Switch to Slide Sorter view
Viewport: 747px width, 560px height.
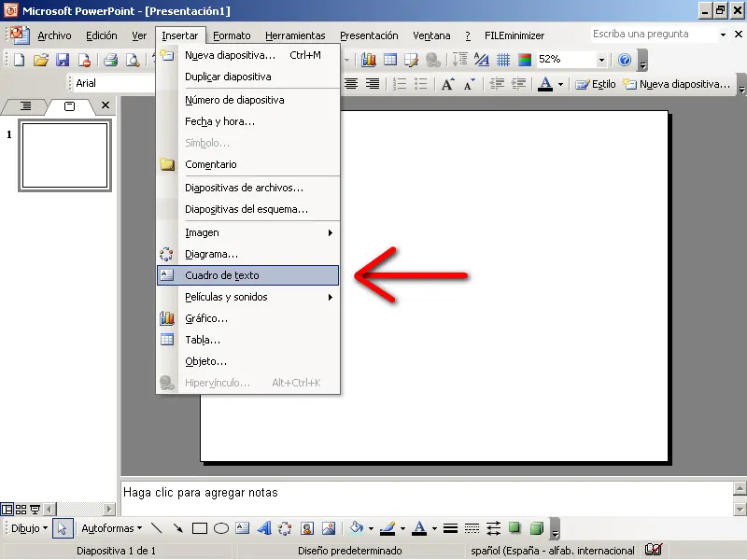tap(21, 510)
